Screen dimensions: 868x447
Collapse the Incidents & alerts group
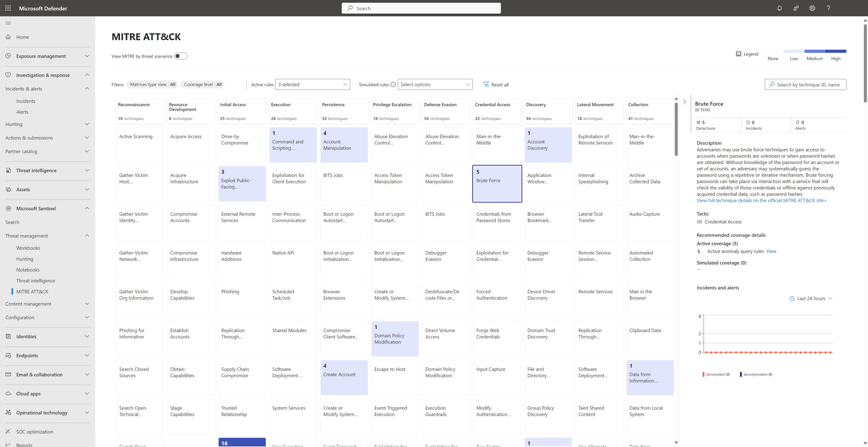coord(87,88)
